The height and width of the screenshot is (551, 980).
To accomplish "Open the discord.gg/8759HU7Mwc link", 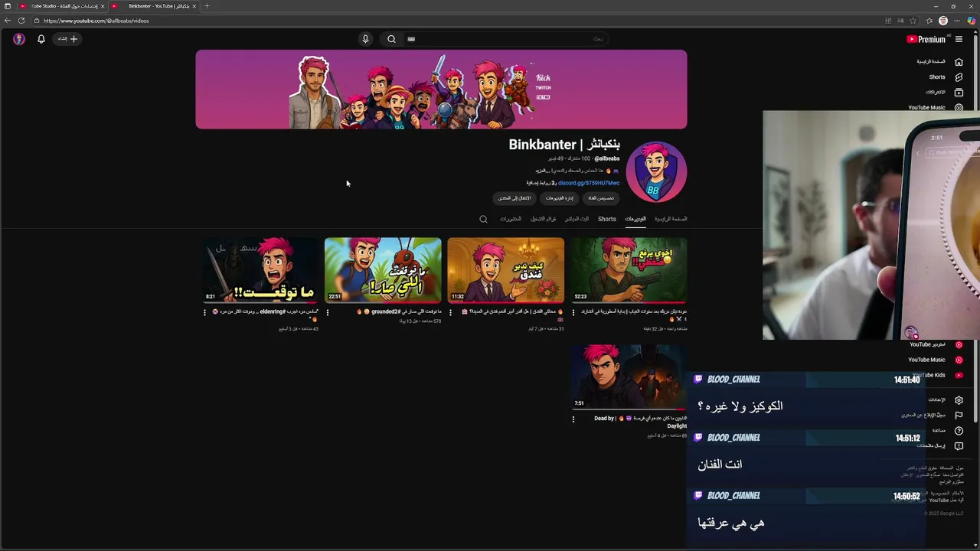I will point(589,184).
